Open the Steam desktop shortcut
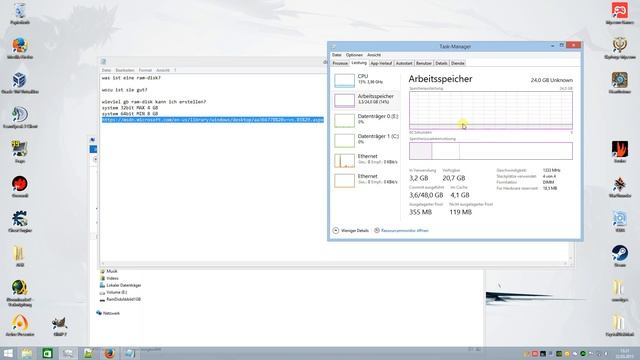Image resolution: width=640 pixels, height=360 pixels. pyautogui.click(x=620, y=256)
